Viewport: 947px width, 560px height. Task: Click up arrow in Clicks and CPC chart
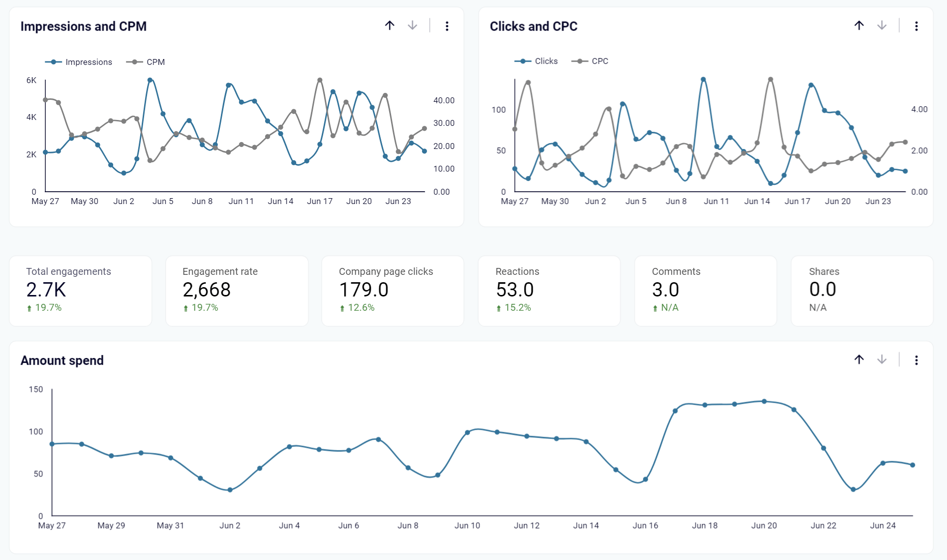tap(859, 26)
